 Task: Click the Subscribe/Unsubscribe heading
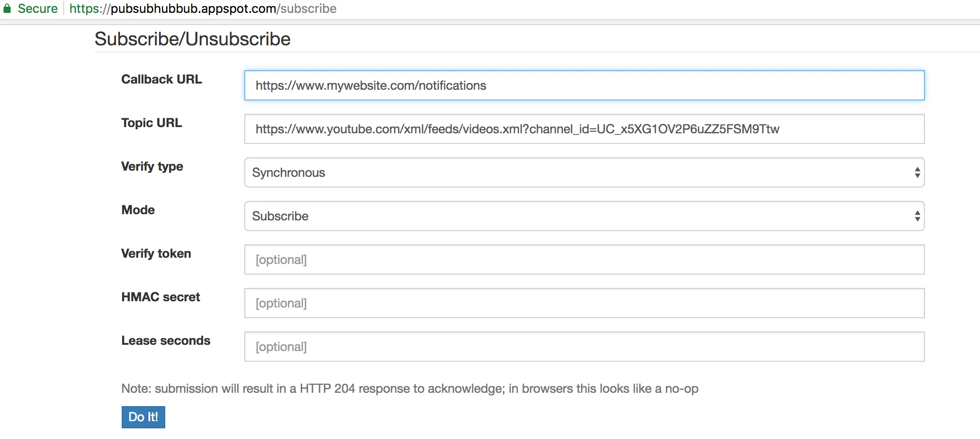(192, 39)
